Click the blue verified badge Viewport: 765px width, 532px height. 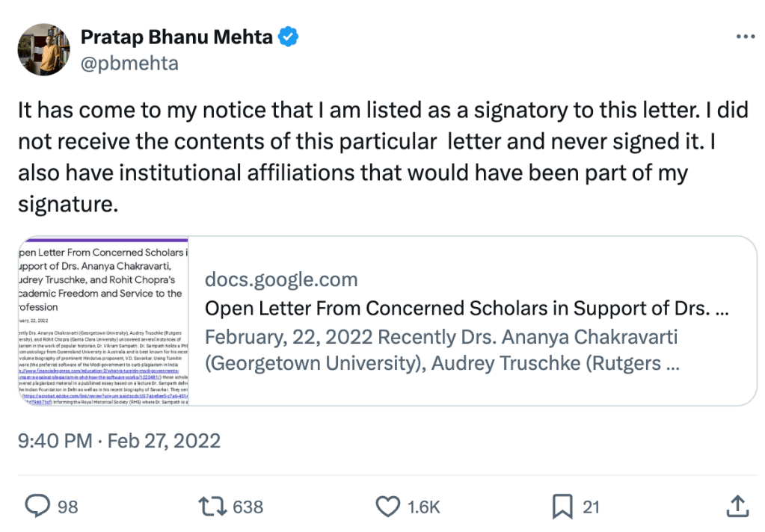[289, 37]
